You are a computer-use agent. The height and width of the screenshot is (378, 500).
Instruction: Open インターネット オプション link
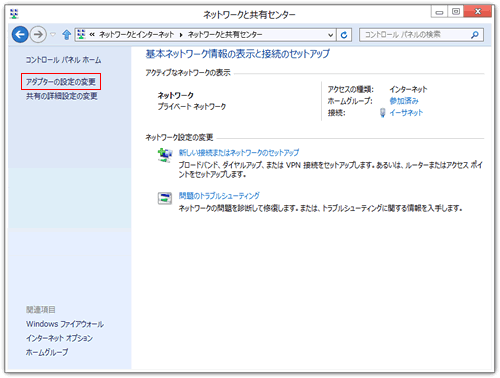[59, 338]
